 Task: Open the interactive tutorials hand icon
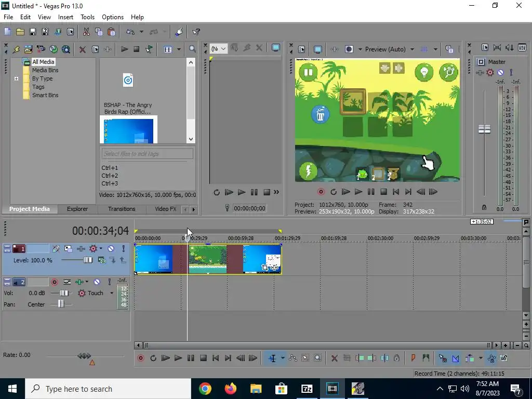click(179, 32)
